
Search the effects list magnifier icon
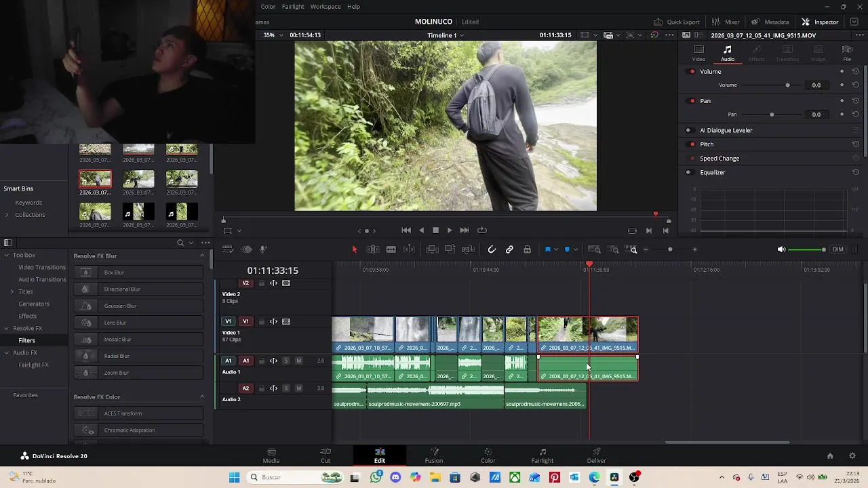[x=180, y=243]
